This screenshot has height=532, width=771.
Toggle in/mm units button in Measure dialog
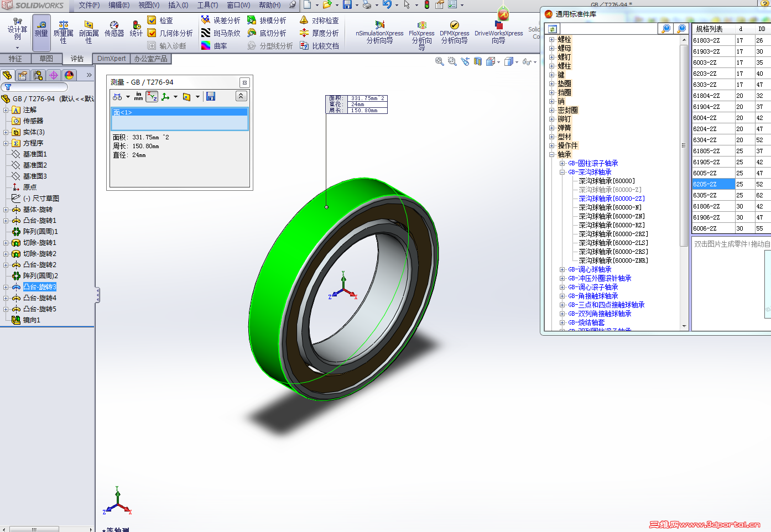coord(138,97)
